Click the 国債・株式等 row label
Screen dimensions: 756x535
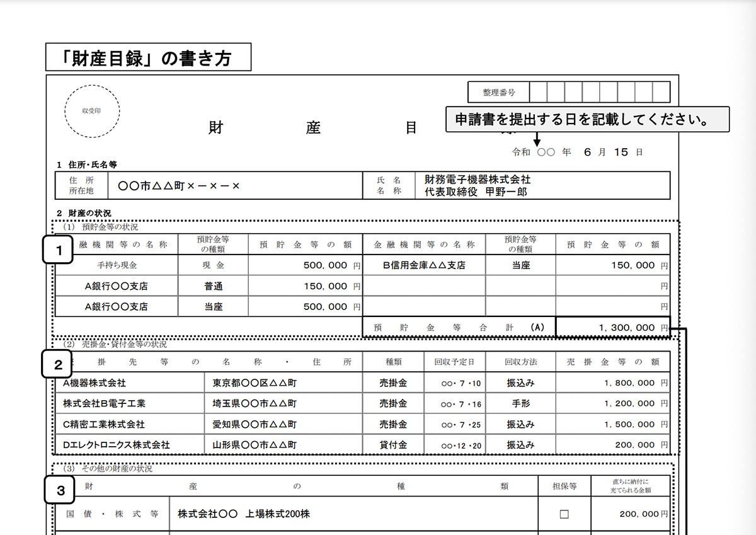point(112,514)
